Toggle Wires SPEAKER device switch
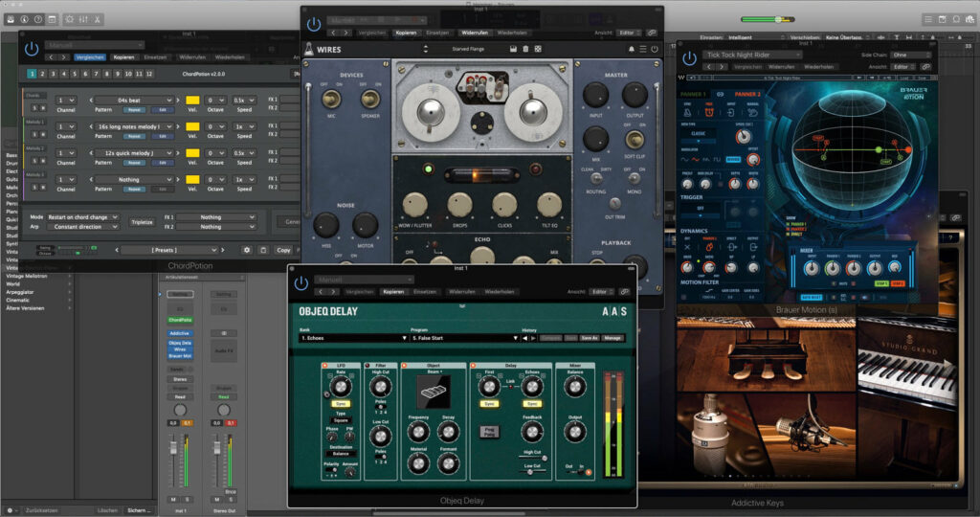 pyautogui.click(x=370, y=99)
